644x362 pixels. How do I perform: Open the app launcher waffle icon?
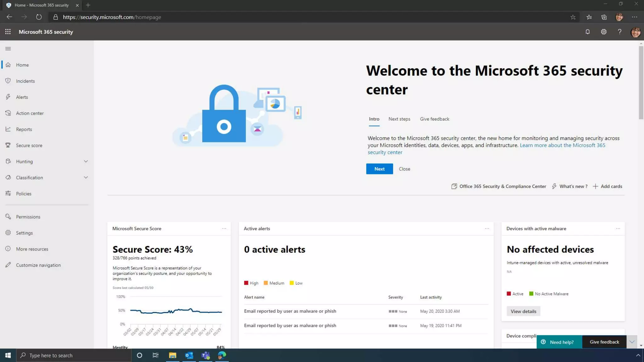8,32
